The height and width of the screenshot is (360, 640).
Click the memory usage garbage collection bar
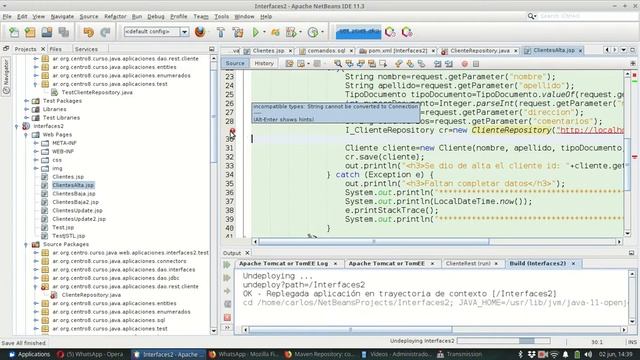pos(358,32)
